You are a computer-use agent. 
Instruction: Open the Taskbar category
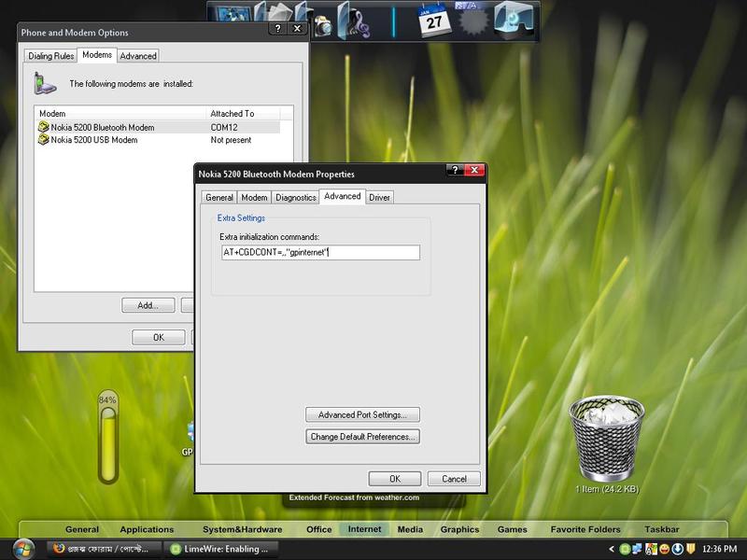662,529
